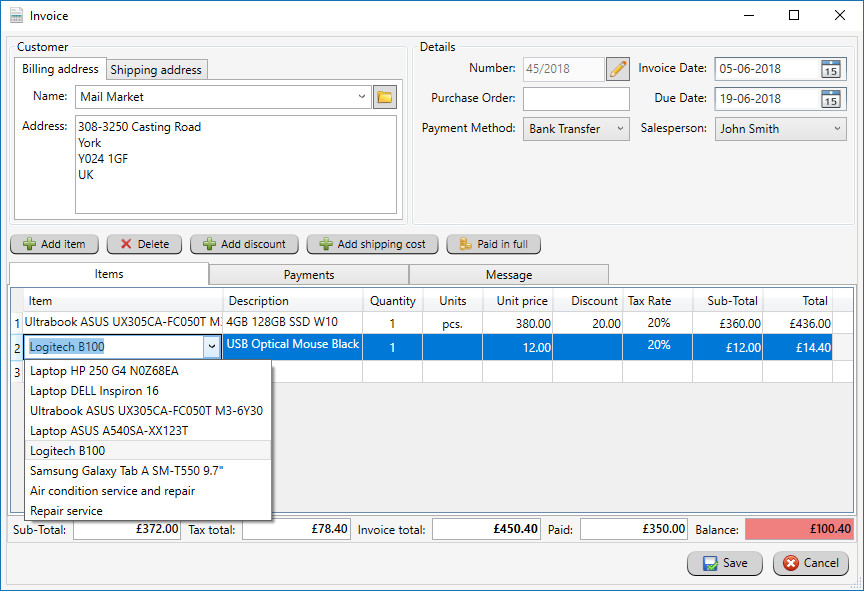Select the Items tab

[x=109, y=274]
